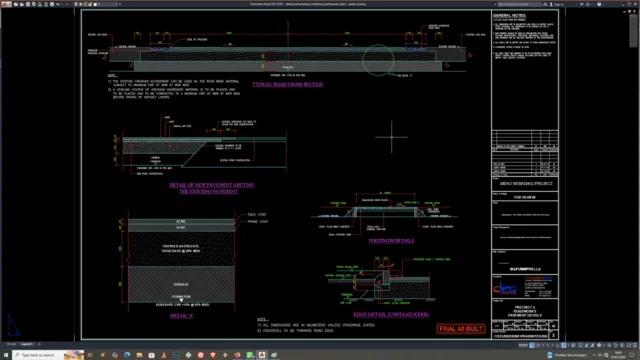Viewport: 640px width, 360px height.
Task: Open the Help question mark icon
Action: point(599,4)
